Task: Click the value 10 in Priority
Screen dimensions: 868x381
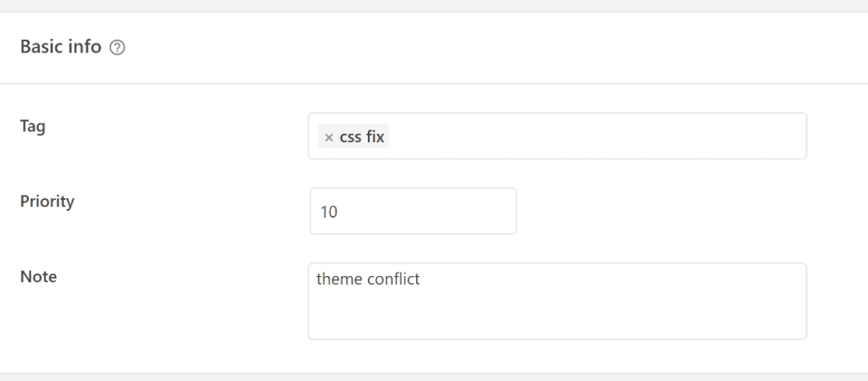Action: coord(329,212)
